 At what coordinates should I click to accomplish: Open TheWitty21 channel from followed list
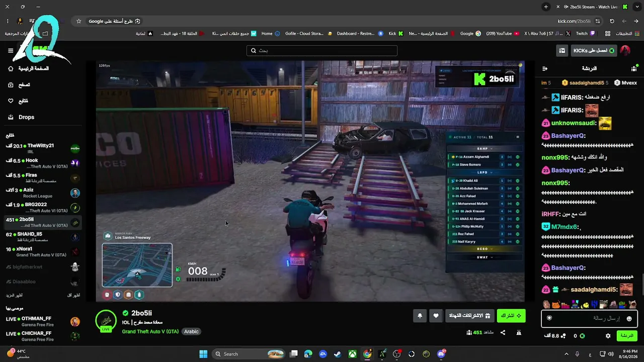43,148
